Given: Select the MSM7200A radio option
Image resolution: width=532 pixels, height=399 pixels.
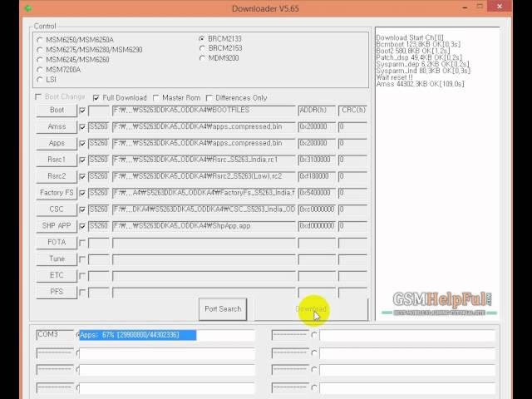Looking at the screenshot, I should pyautogui.click(x=40, y=70).
